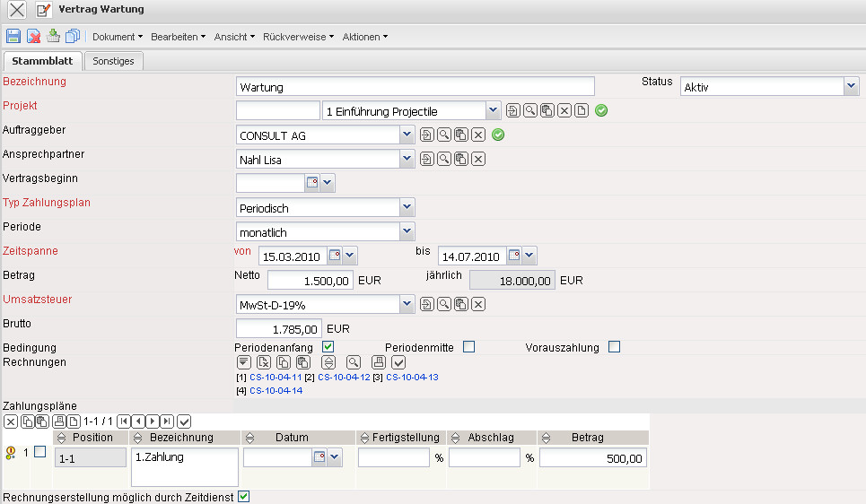Click the magnifier icon next to Ansprechpartner

tap(444, 160)
